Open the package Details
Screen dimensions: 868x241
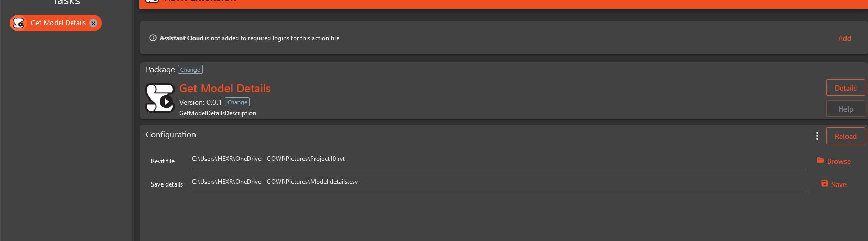point(845,88)
